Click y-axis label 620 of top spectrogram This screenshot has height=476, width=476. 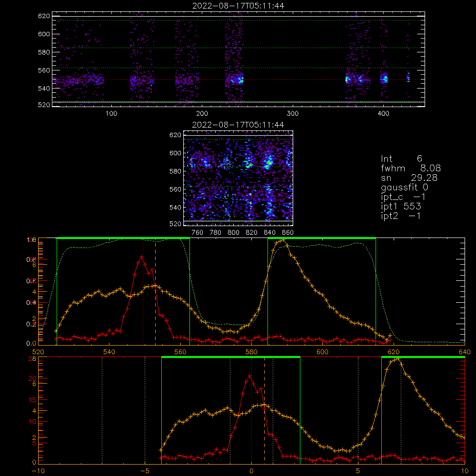click(44, 16)
